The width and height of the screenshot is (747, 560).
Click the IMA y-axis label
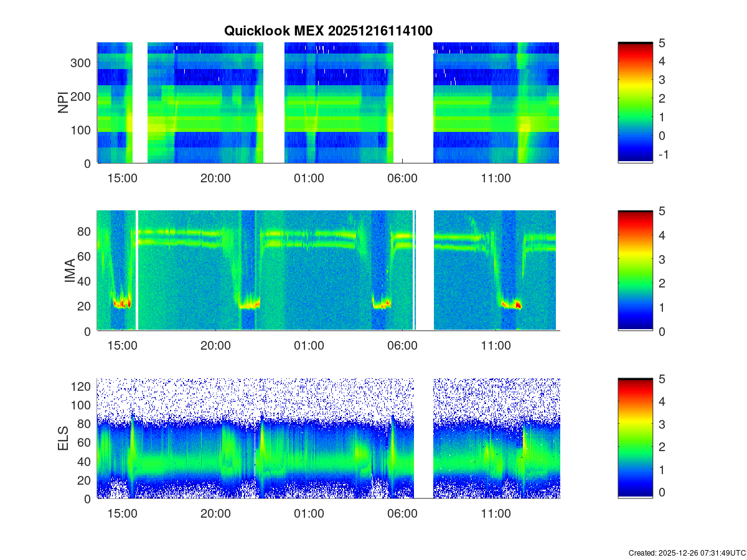(69, 271)
